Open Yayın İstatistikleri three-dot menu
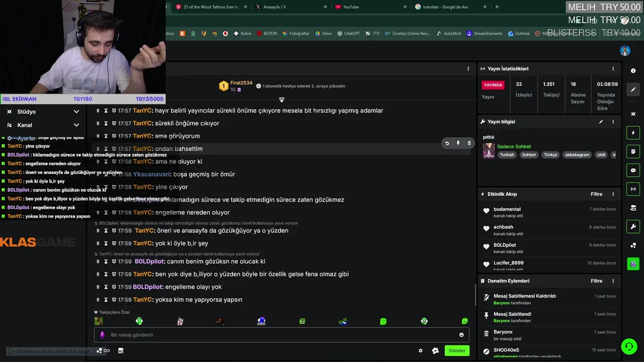This screenshot has height=362, width=644. (x=613, y=69)
